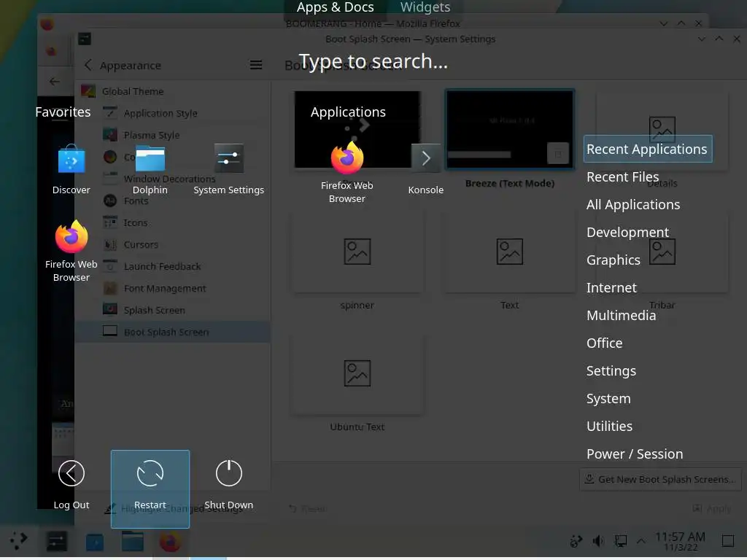Select the All Applications category

632,204
